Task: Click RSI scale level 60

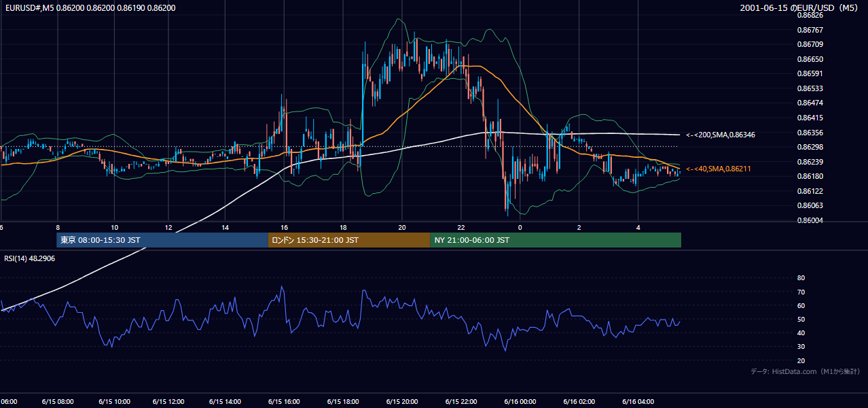Action: [801, 305]
